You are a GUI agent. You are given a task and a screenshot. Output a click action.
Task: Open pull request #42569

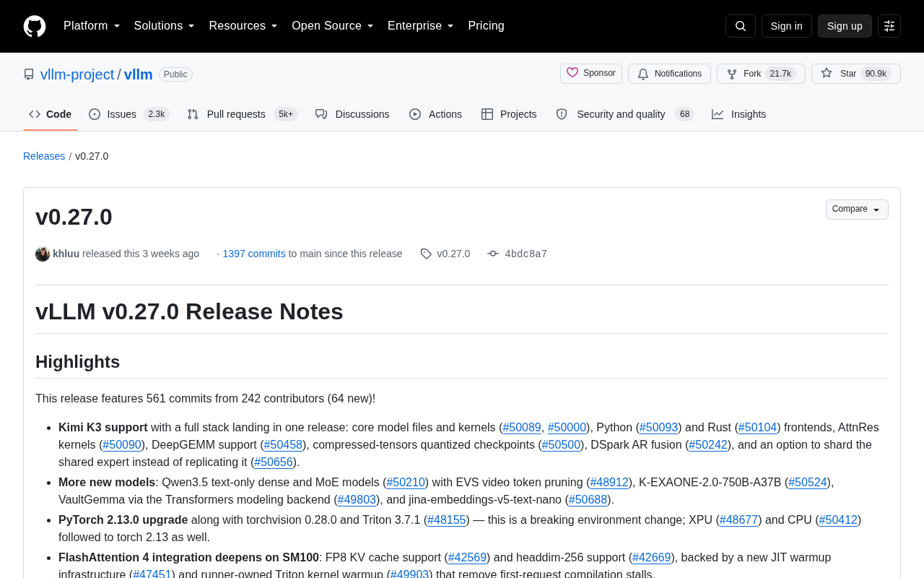click(467, 558)
